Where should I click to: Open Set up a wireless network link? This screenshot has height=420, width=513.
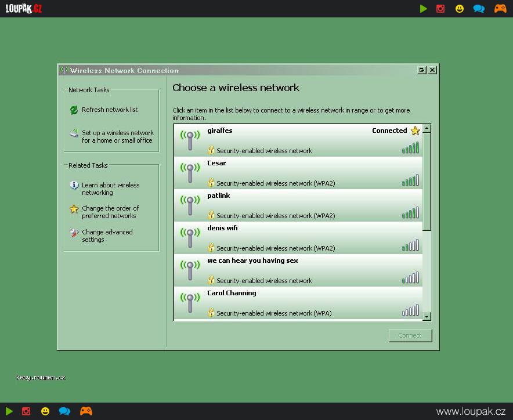(x=117, y=137)
